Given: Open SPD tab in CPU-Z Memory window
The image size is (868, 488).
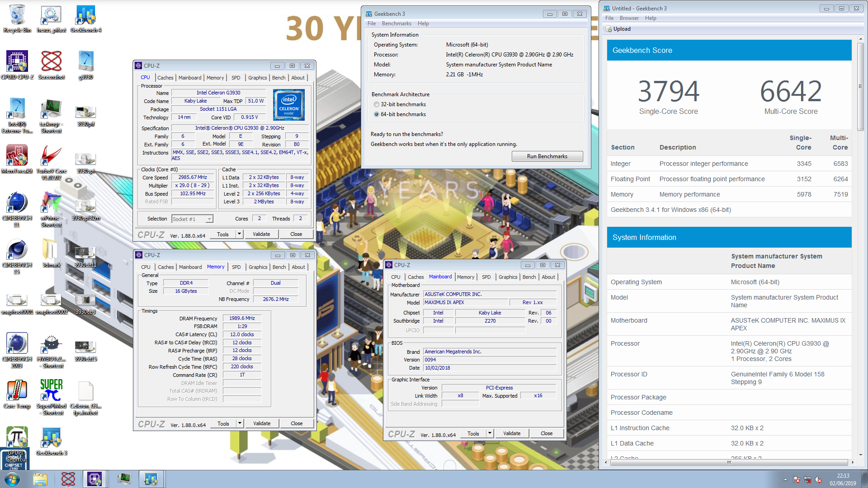Looking at the screenshot, I should [236, 267].
